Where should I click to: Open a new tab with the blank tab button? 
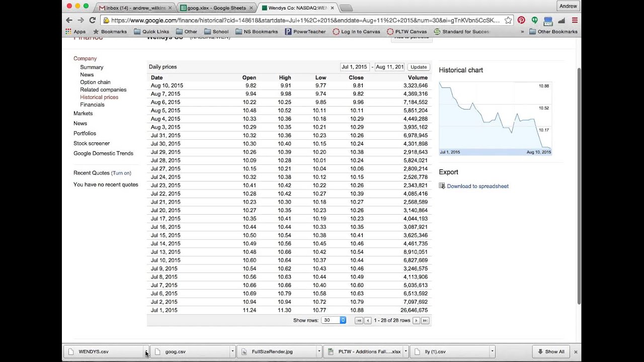[346, 8]
